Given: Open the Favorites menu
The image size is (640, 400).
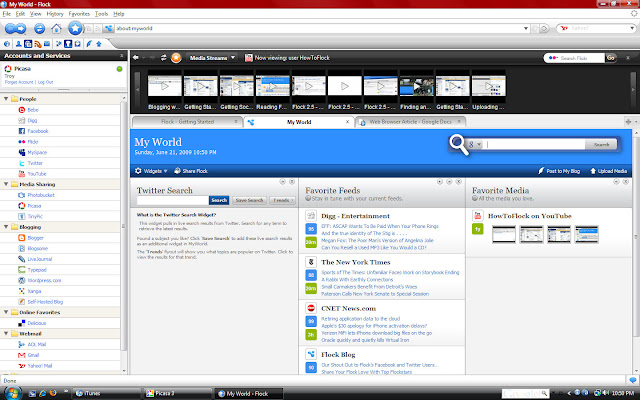Looking at the screenshot, I should 79,14.
